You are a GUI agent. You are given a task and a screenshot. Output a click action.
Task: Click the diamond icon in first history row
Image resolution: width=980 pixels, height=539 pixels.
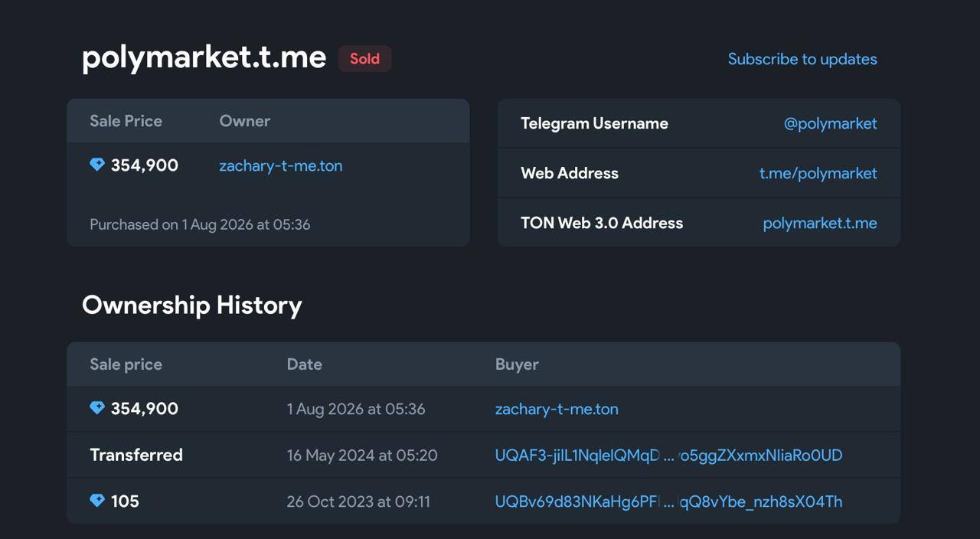pyautogui.click(x=97, y=408)
